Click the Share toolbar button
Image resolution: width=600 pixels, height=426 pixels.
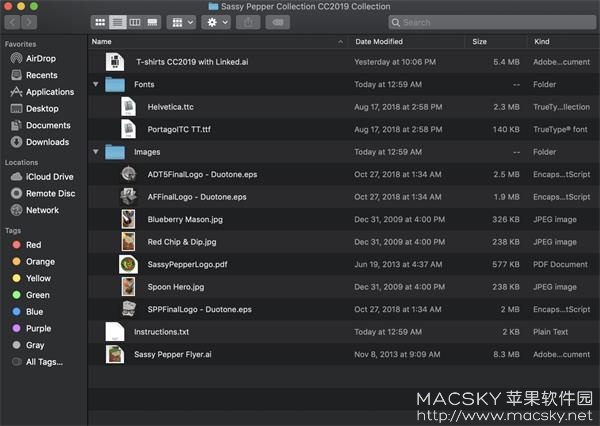tap(248, 22)
